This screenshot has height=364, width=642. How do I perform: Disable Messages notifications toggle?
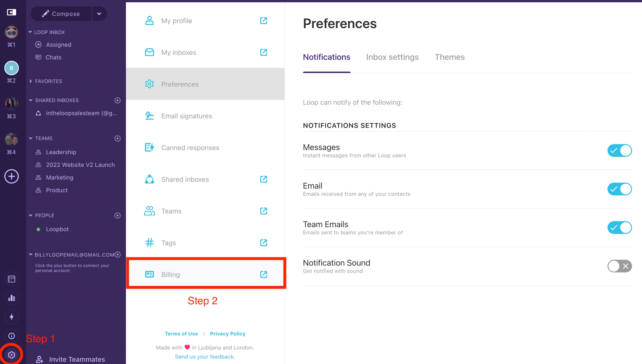(619, 151)
